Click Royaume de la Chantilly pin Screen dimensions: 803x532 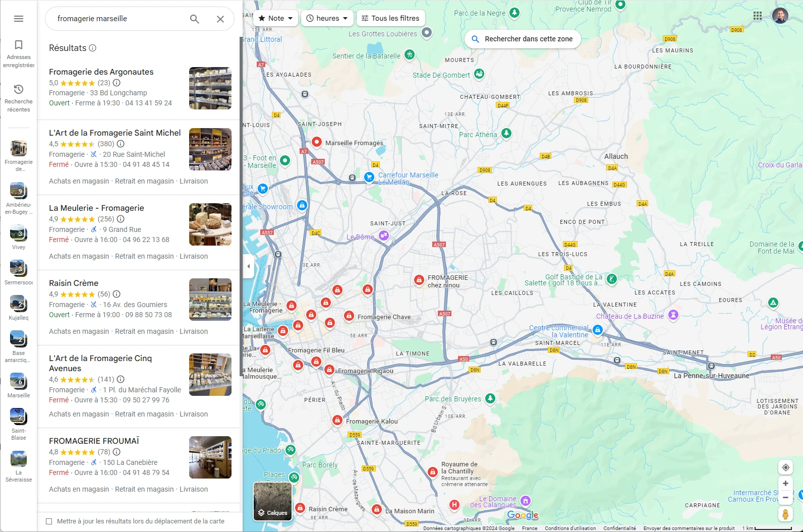[x=432, y=472]
